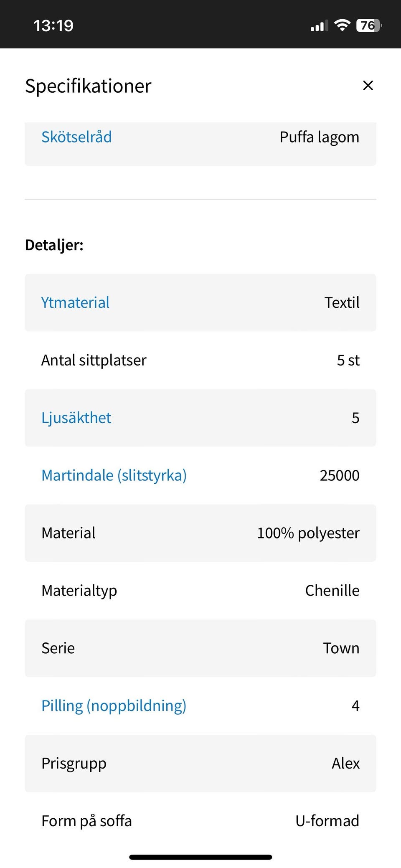Tap the Detaljer section heading
The image size is (401, 868).
54,245
